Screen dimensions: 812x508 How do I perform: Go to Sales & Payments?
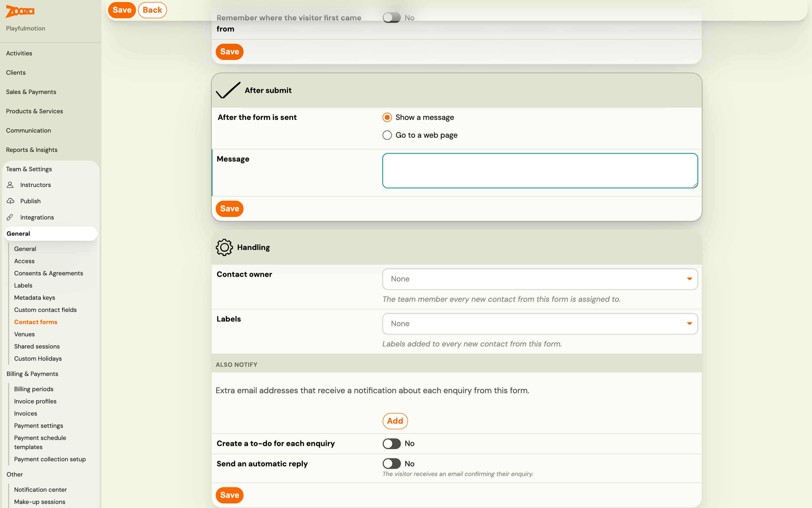coord(31,92)
